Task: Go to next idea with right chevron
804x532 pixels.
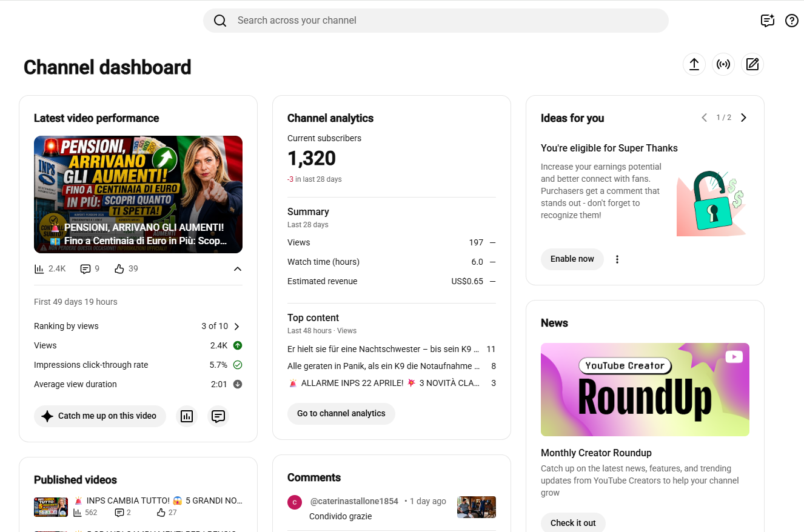Action: coord(744,118)
